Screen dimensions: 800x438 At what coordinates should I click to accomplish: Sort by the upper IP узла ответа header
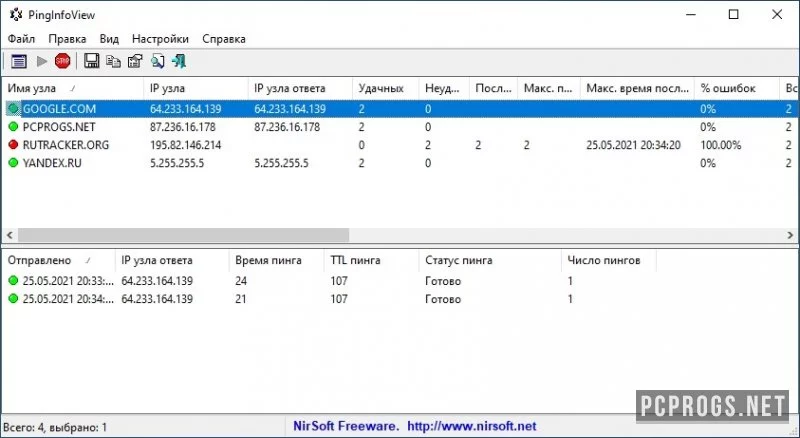[x=300, y=88]
